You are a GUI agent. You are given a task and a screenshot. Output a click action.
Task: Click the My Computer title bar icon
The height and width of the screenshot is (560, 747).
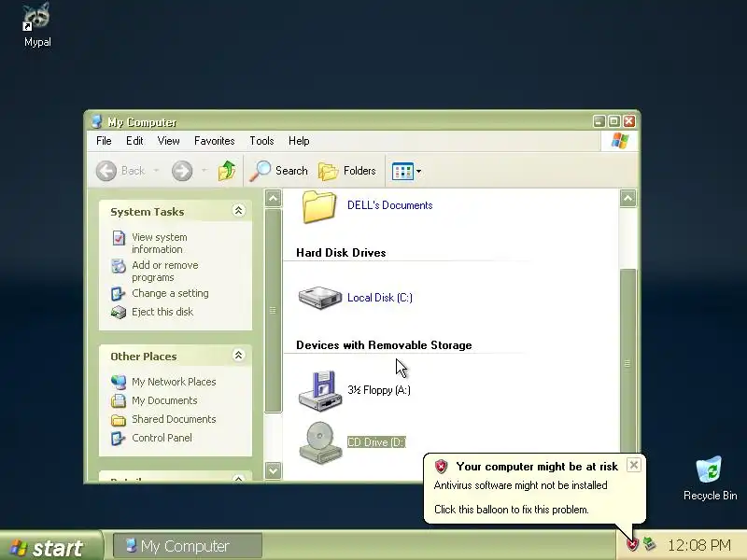(97, 122)
